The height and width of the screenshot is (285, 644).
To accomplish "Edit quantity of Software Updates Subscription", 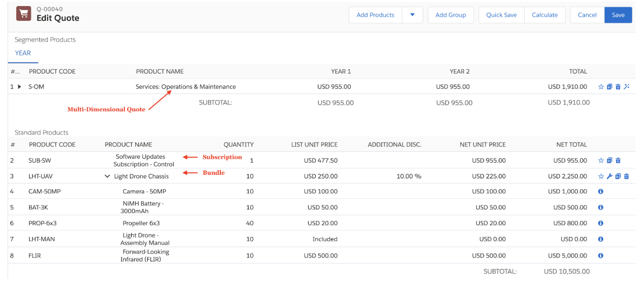I will click(252, 160).
